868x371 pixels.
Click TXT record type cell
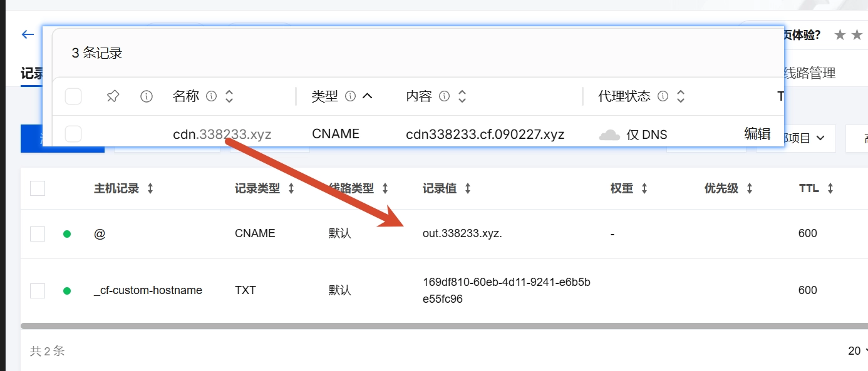245,290
